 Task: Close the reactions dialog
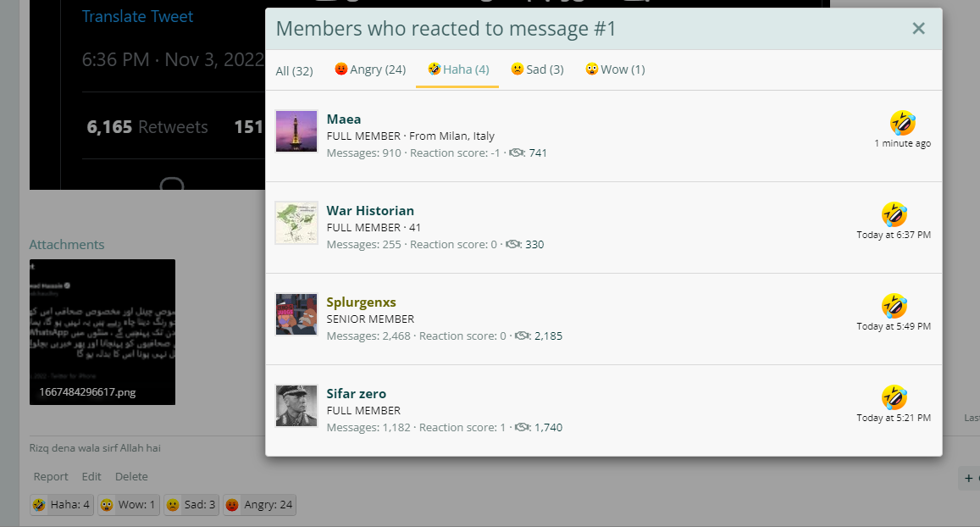pyautogui.click(x=918, y=28)
